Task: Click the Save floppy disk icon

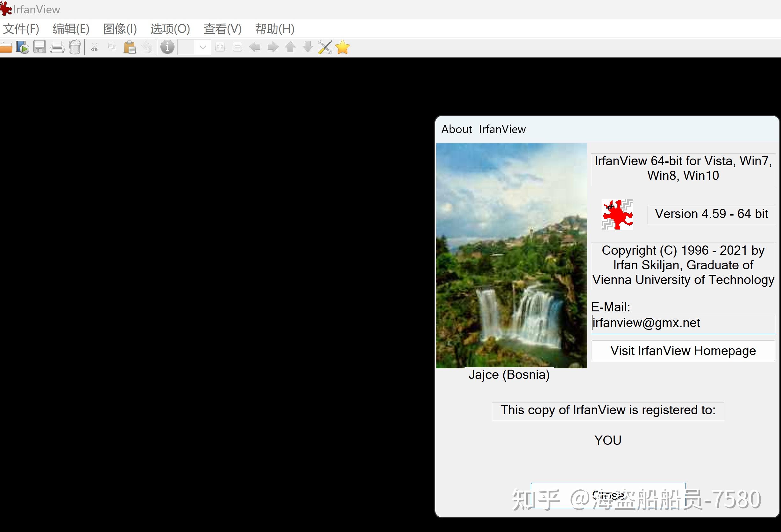Action: click(x=40, y=47)
